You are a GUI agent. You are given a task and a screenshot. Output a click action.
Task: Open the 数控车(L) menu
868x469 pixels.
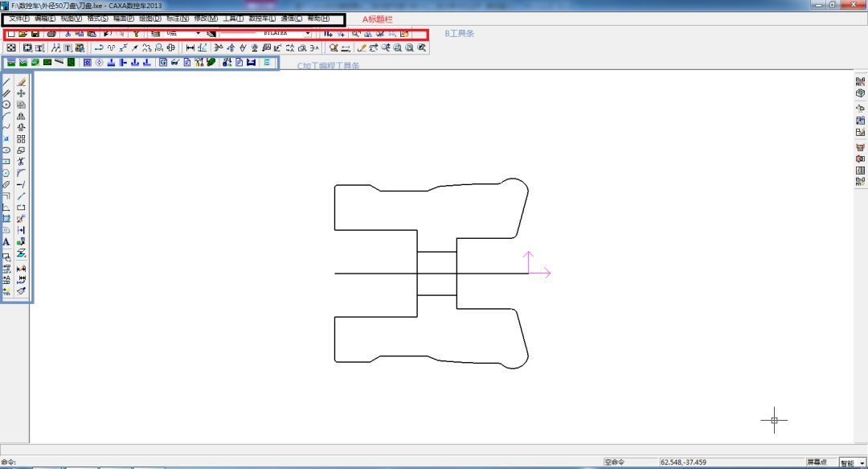[x=262, y=19]
